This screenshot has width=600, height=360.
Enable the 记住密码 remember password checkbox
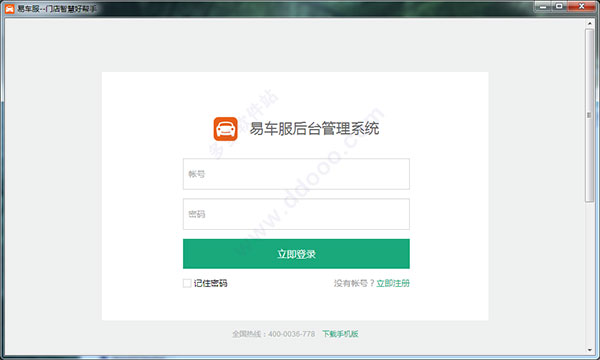coord(187,283)
